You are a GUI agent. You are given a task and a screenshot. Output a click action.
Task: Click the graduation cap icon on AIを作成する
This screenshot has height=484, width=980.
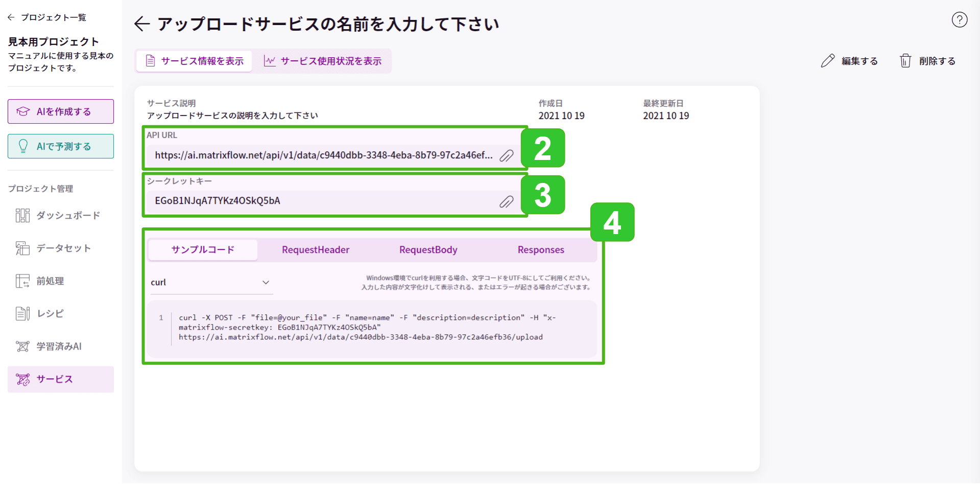click(x=23, y=111)
